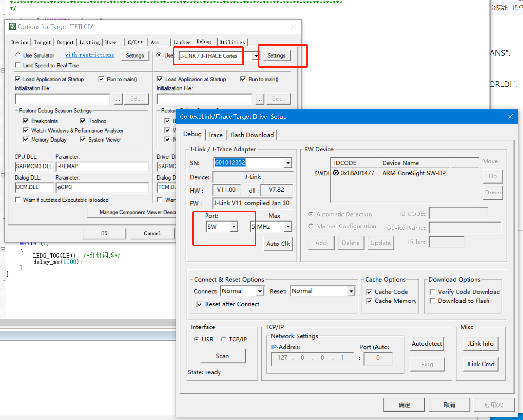This screenshot has height=420, width=523.
Task: Click the CPU DLL SARMCM3.DLL field
Action: [x=34, y=166]
